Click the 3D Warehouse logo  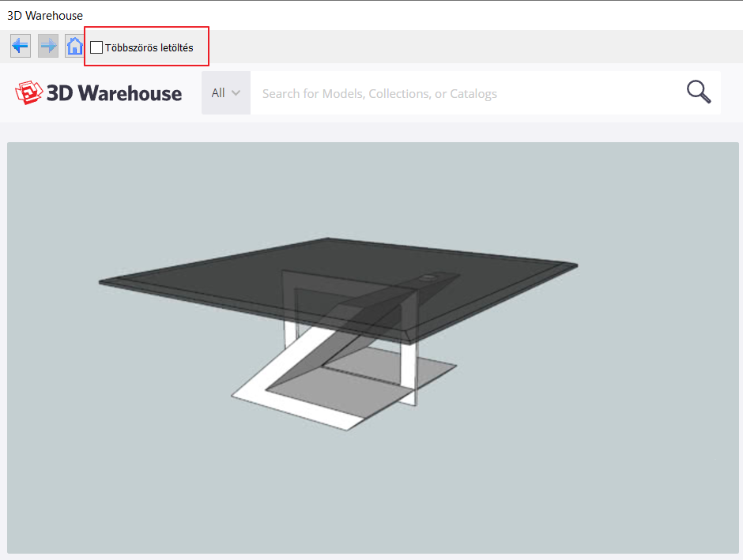(99, 92)
